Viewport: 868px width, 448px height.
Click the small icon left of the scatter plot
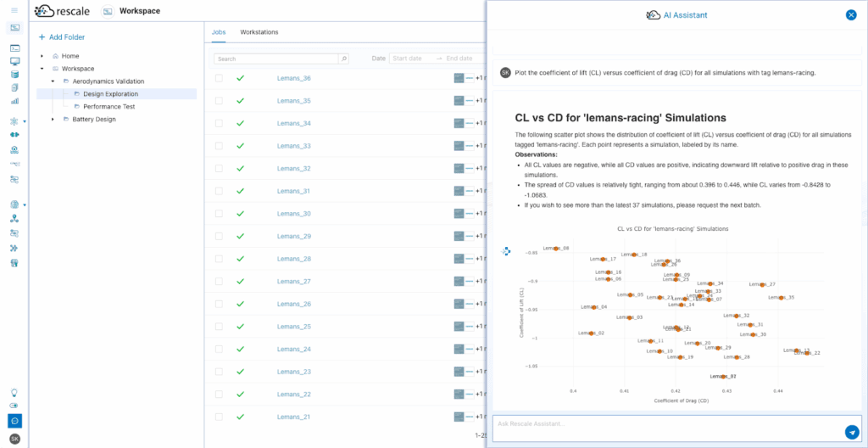tap(505, 252)
